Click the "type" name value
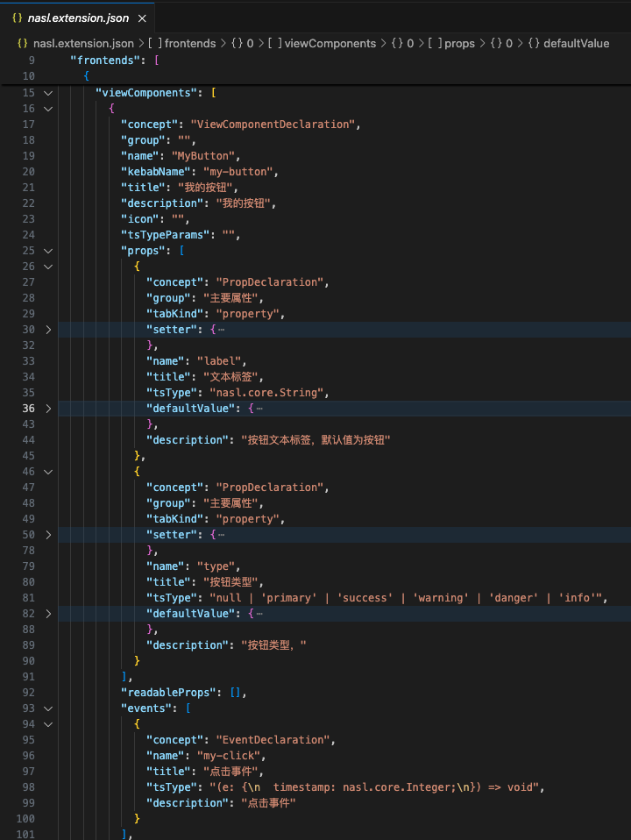Screen dimensions: 631x840 (x=216, y=566)
